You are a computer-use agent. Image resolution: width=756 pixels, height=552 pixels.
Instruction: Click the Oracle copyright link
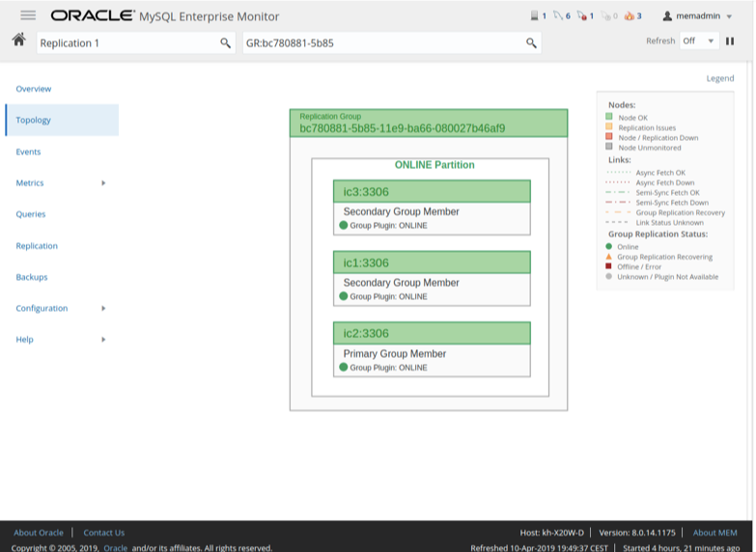coord(115,548)
